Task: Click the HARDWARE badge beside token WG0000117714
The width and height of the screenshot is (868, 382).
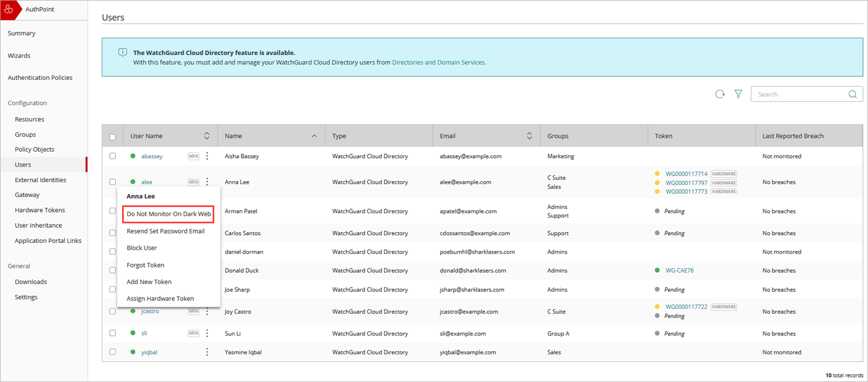Action: 723,174
